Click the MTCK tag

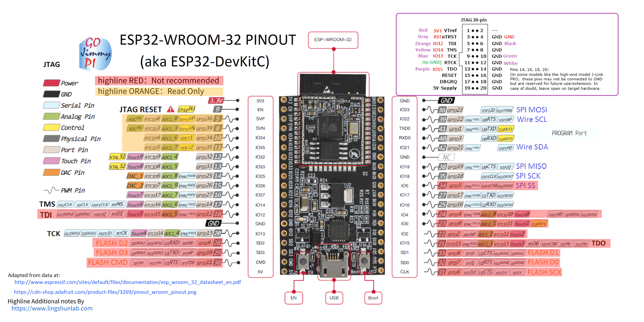click(x=122, y=233)
